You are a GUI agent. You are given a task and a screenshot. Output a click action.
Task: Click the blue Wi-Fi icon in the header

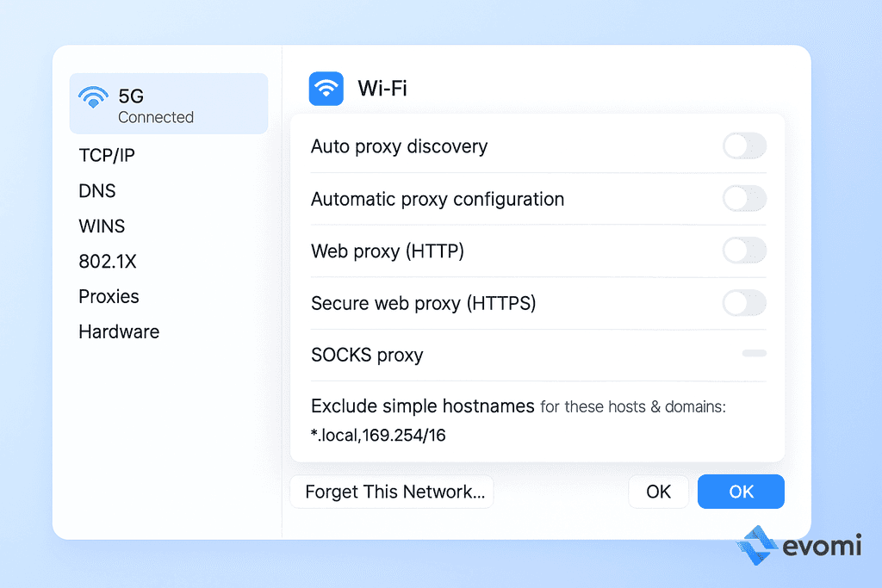[326, 89]
